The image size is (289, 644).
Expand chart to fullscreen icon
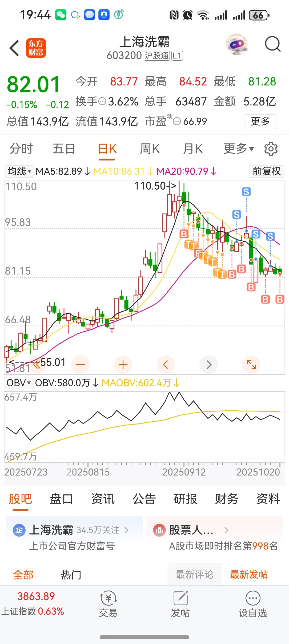click(251, 364)
